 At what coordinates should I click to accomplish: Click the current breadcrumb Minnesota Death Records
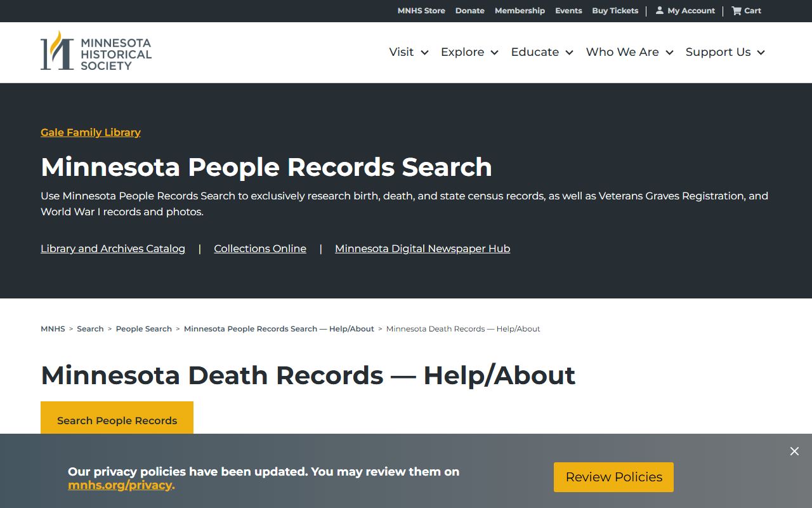click(x=463, y=329)
